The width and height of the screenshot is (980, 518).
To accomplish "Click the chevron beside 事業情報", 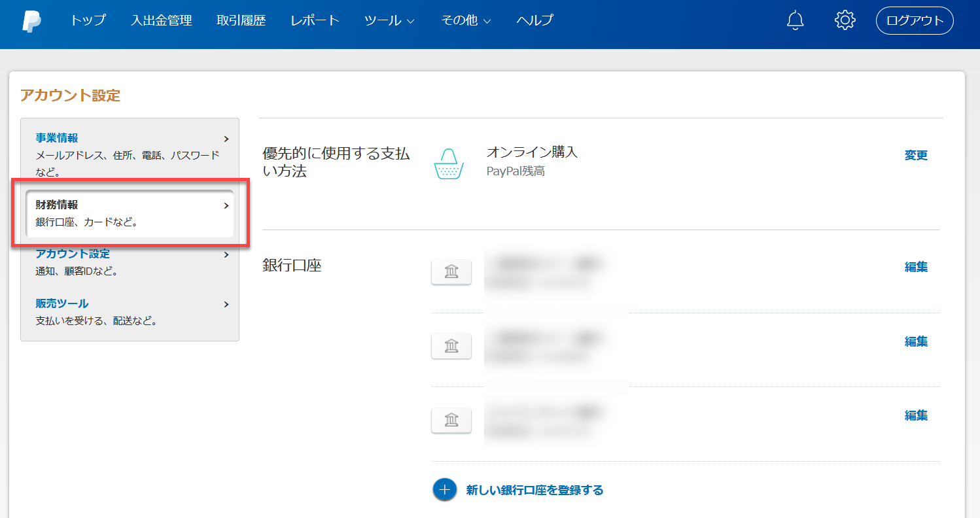I will click(226, 139).
